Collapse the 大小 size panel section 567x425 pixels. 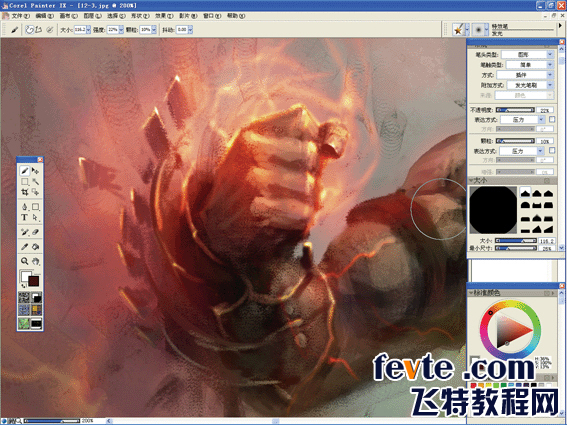472,180
